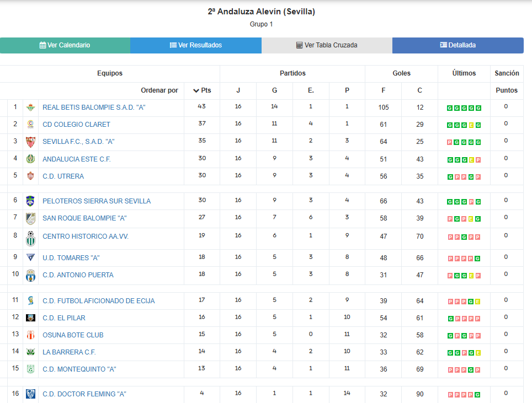The width and height of the screenshot is (532, 403).
Task: Click the U.D. Tomares crest icon
Action: click(x=30, y=257)
